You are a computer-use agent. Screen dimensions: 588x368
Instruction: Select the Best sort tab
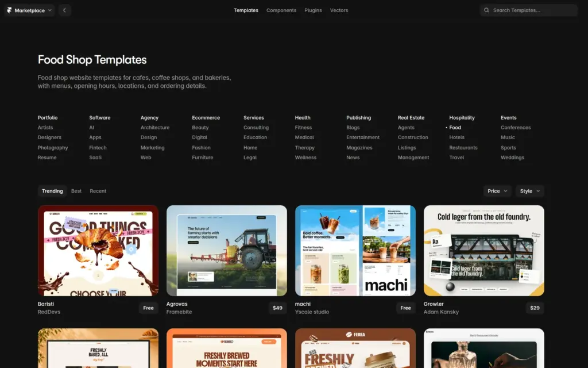76,191
